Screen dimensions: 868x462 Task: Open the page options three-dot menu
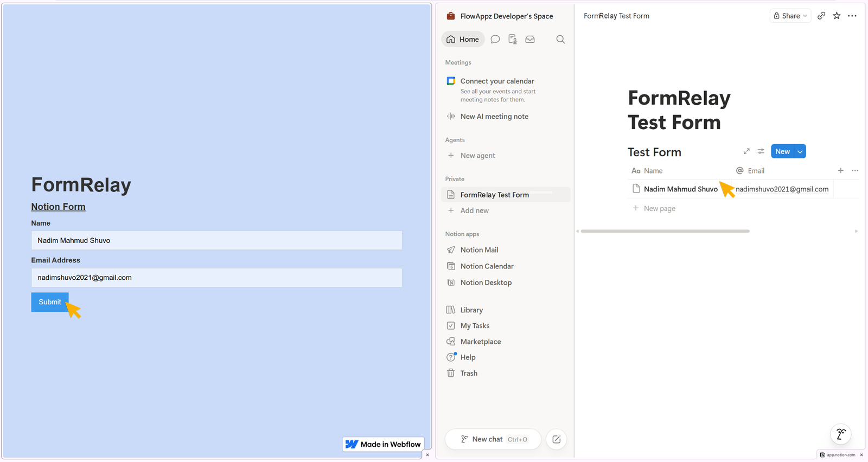852,16
